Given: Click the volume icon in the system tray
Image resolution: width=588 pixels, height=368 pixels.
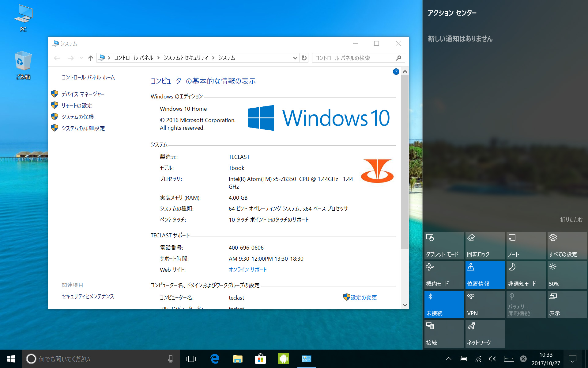Looking at the screenshot, I should tap(492, 359).
